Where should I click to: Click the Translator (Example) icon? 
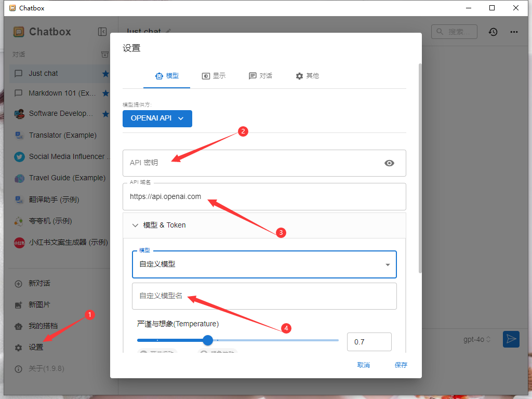click(19, 136)
